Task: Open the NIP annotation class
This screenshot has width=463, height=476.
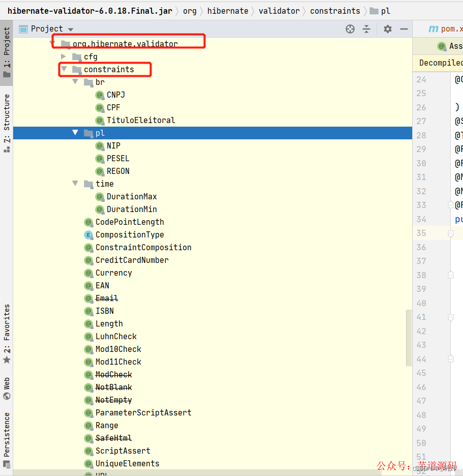Action: [x=108, y=146]
